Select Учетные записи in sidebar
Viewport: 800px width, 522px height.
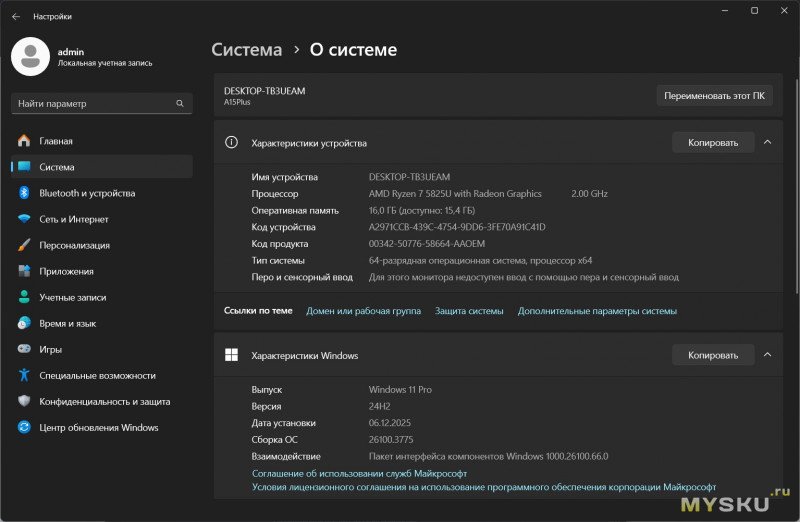pyautogui.click(x=72, y=297)
